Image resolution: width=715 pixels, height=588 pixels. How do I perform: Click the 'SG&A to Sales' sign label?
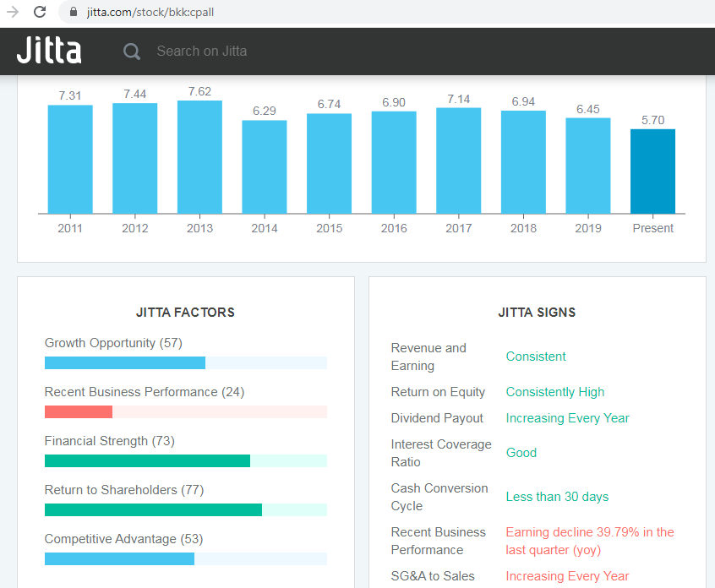point(433,576)
